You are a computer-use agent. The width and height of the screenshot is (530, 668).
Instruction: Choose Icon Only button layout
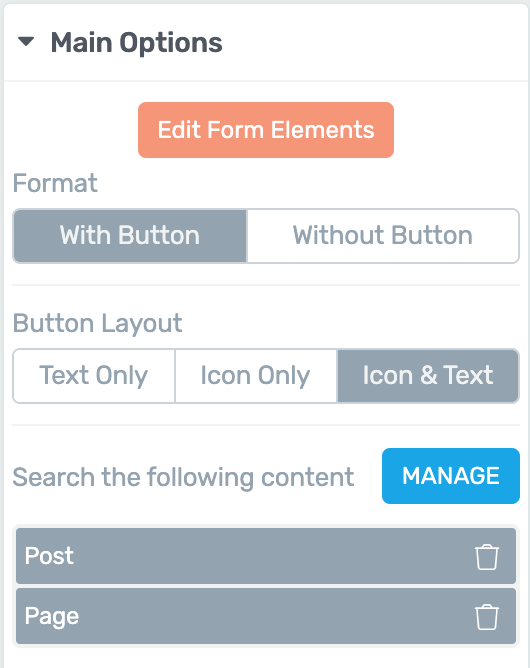pyautogui.click(x=256, y=376)
